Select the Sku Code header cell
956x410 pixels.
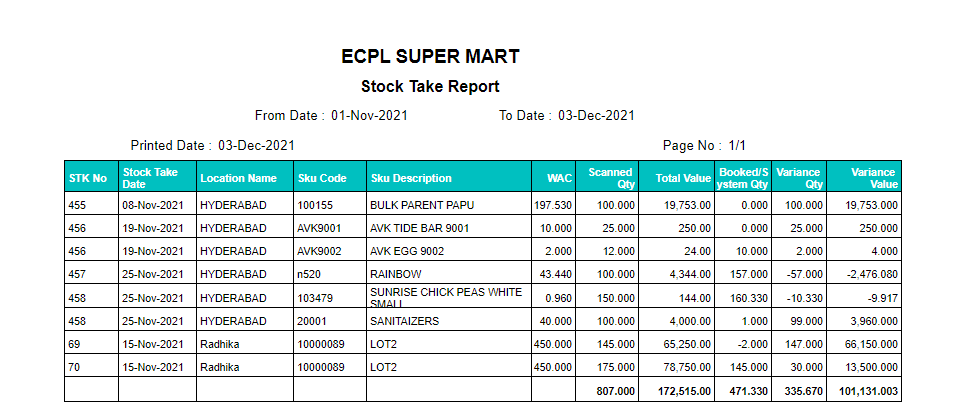(330, 178)
